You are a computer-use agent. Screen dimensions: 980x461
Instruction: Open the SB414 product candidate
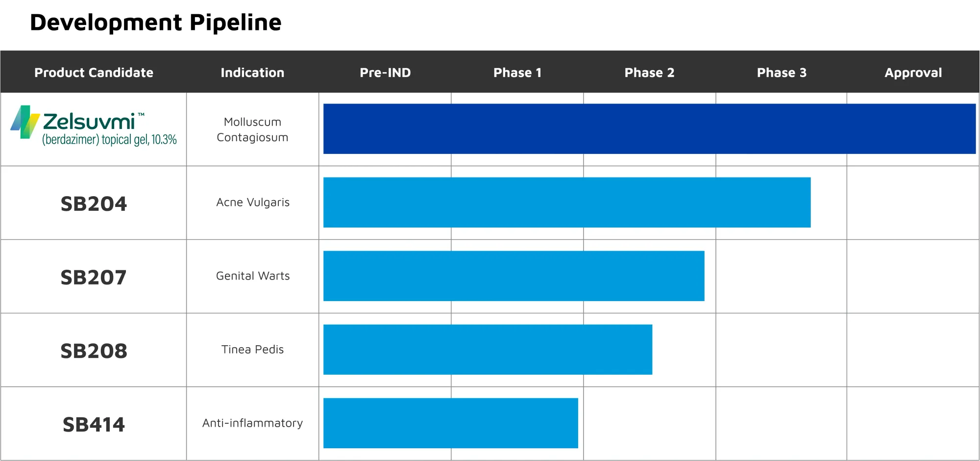[x=94, y=424]
